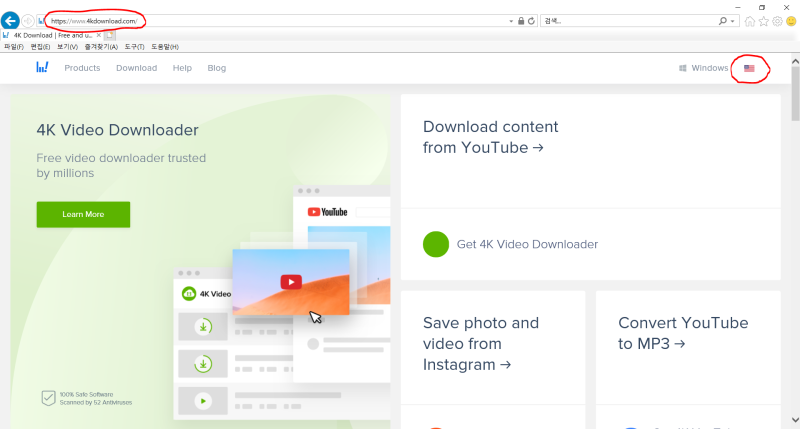Click the browser back arrow button
The height and width of the screenshot is (429, 800).
(x=10, y=21)
